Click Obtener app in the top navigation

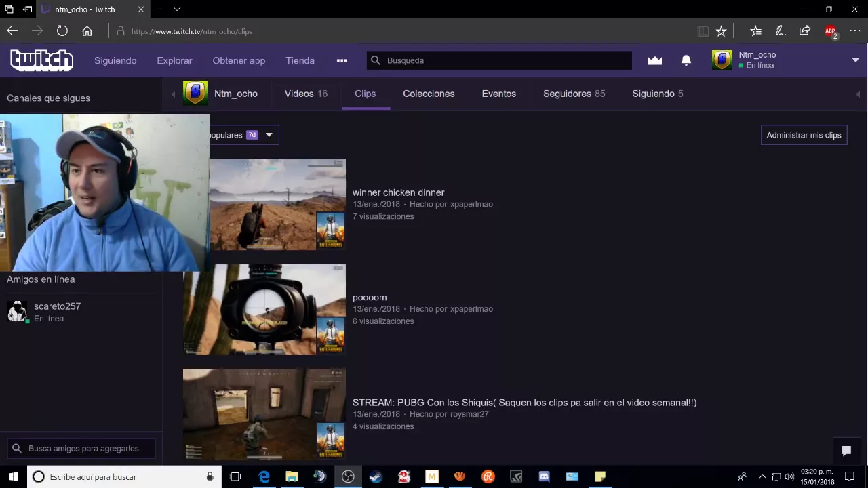(x=239, y=60)
